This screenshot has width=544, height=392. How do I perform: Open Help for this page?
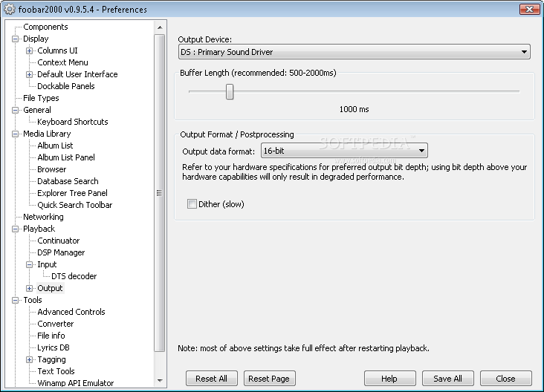coord(390,379)
